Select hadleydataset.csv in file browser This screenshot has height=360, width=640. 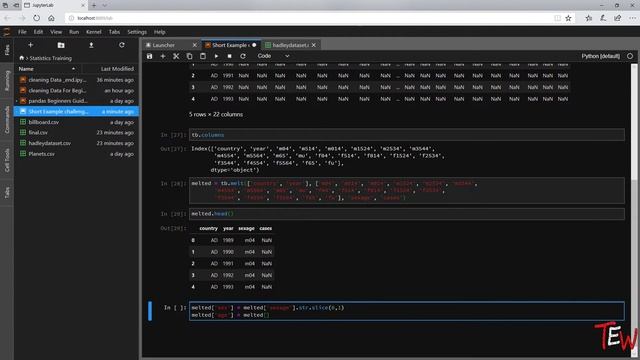point(76,143)
